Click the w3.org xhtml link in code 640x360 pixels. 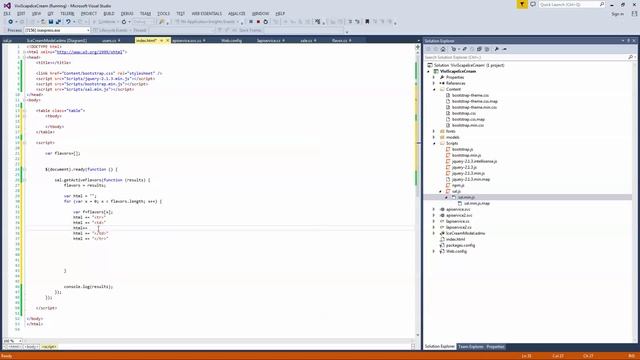click(x=89, y=52)
